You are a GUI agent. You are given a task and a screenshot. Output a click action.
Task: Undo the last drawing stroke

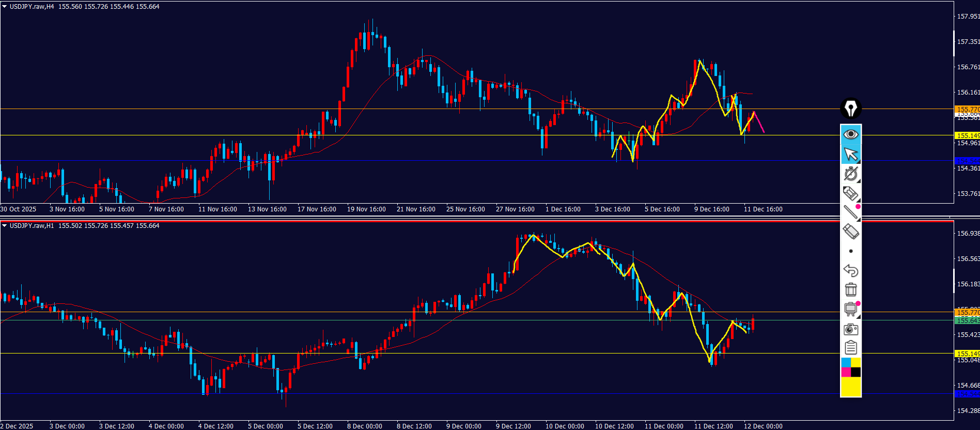[x=850, y=270]
